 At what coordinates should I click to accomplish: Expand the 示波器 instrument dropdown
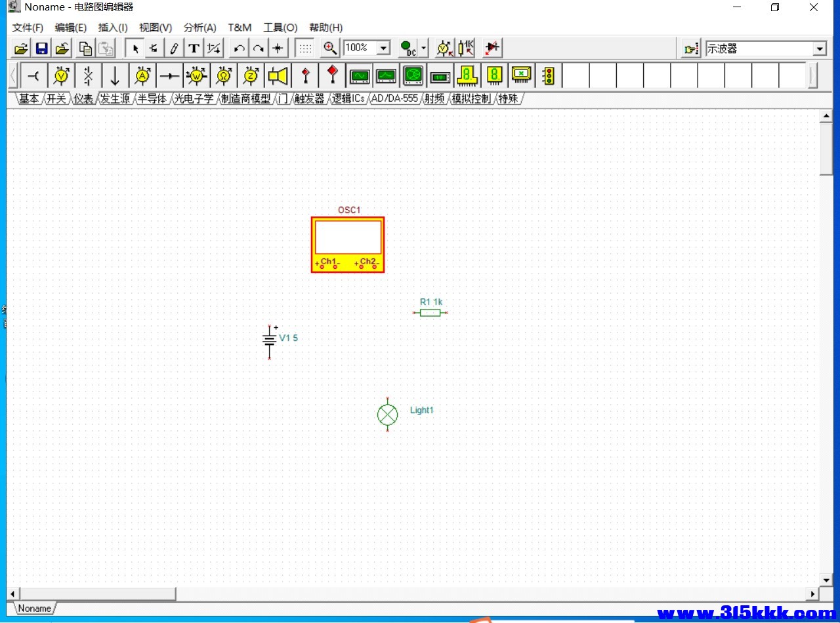click(x=819, y=49)
